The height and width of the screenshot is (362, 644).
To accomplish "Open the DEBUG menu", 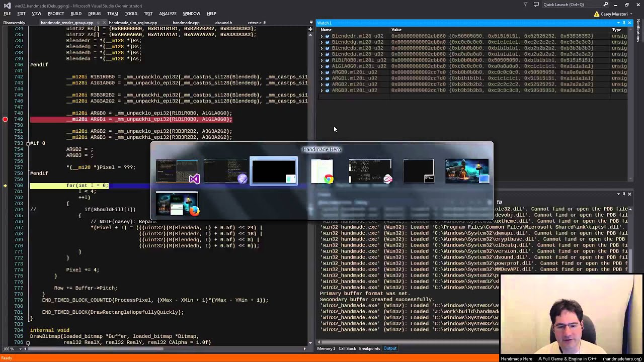I will coord(94,14).
